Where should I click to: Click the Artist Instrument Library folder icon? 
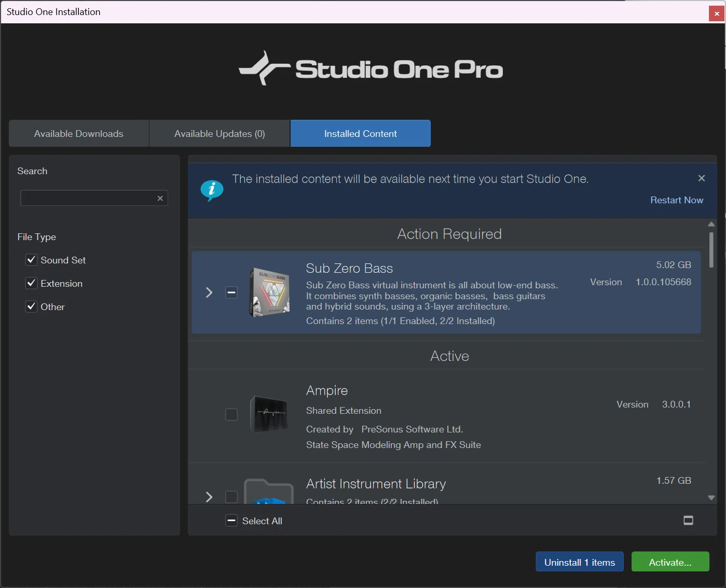click(x=269, y=491)
